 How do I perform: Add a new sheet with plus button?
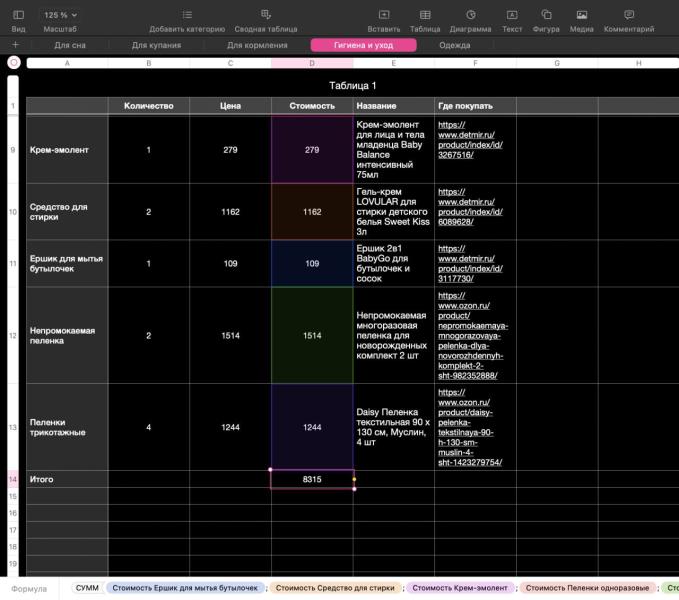tap(15, 45)
